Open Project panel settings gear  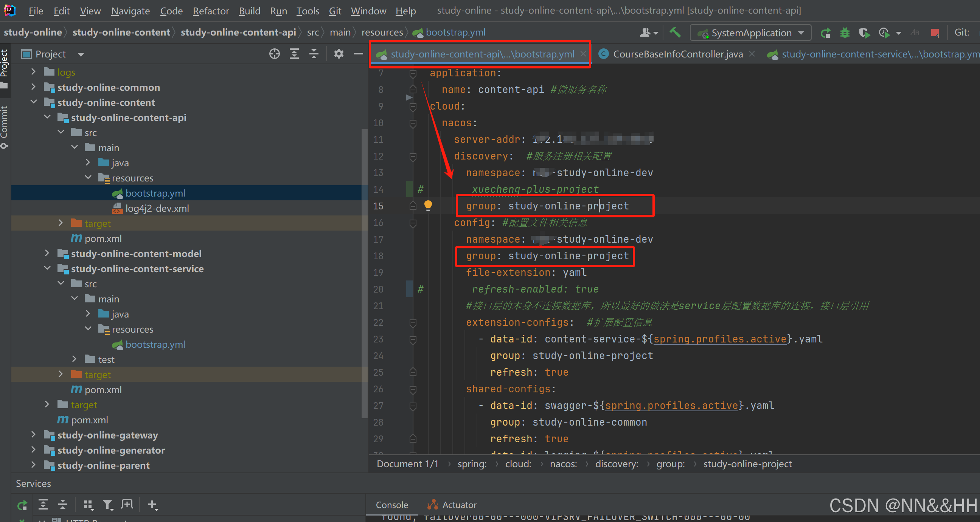pyautogui.click(x=339, y=54)
